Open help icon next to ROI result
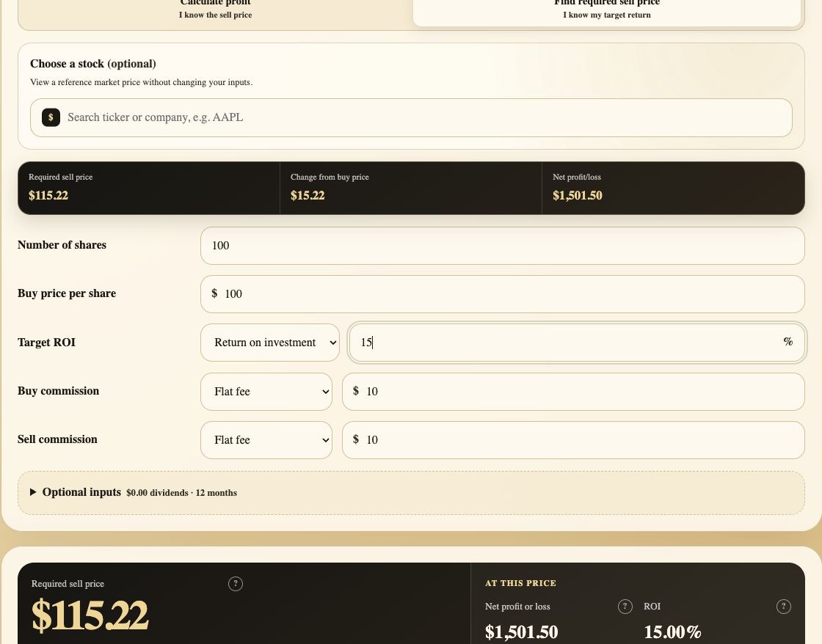822x644 pixels. 783,607
